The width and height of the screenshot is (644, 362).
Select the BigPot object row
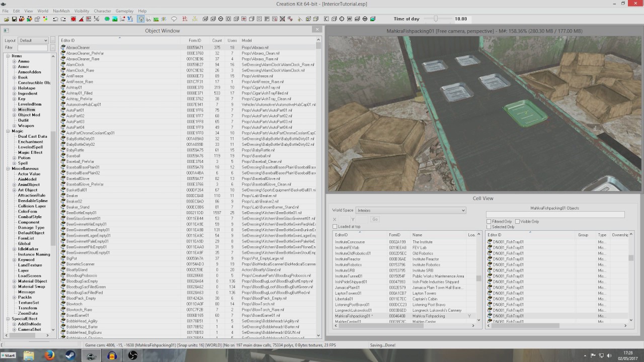(x=188, y=258)
